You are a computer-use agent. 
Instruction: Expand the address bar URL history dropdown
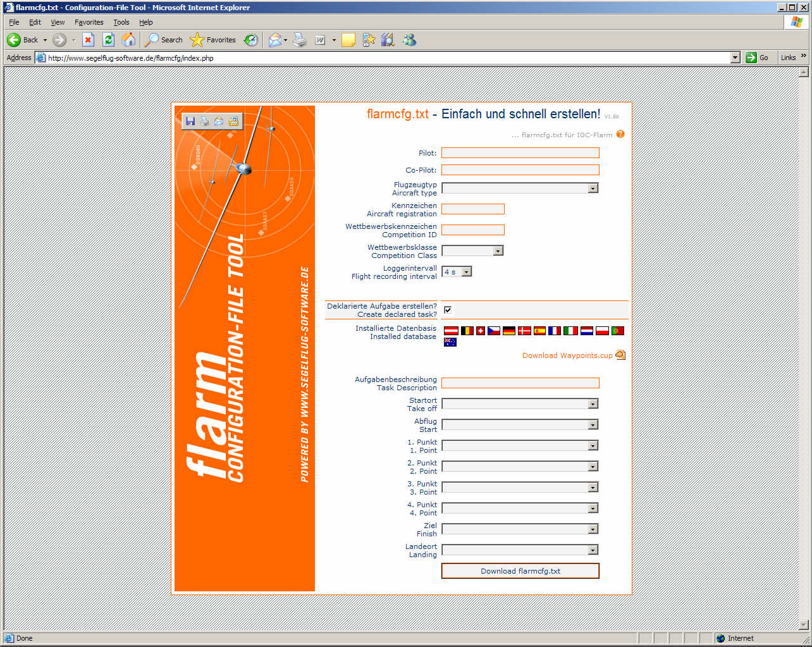coord(735,58)
